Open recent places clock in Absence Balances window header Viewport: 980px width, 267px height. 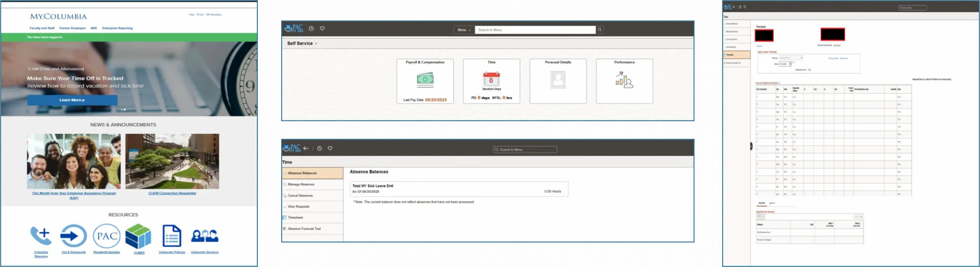pyautogui.click(x=320, y=148)
